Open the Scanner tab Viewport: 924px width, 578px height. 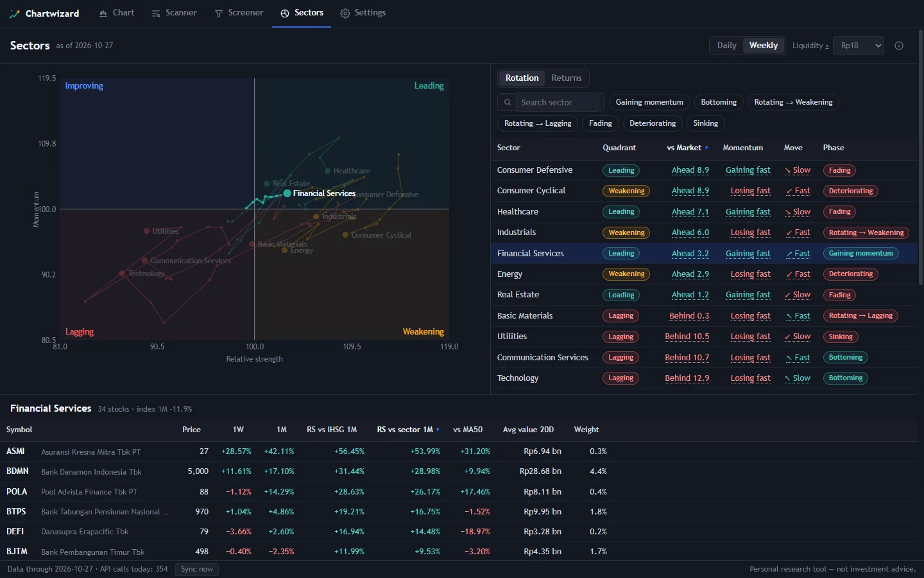[174, 13]
